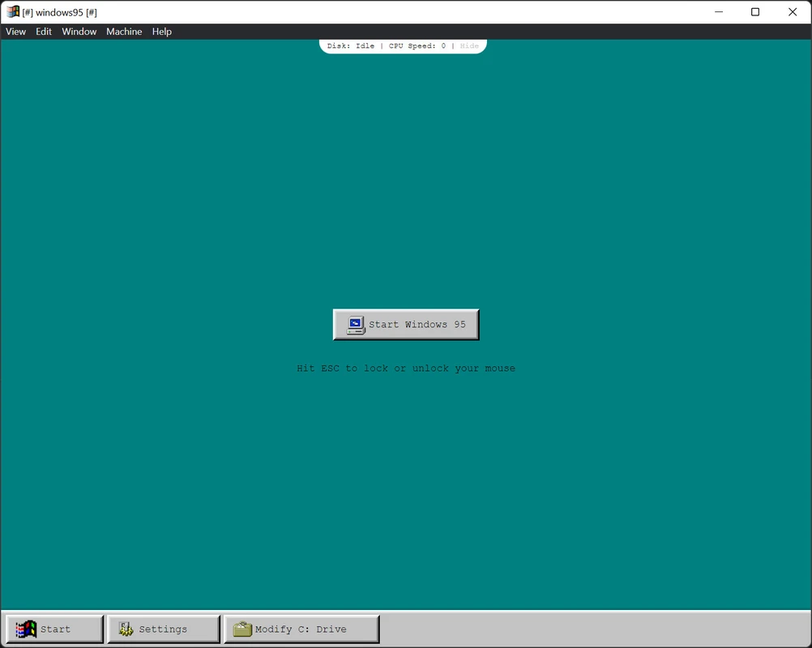
Task: Open the View menu
Action: [x=16, y=32]
